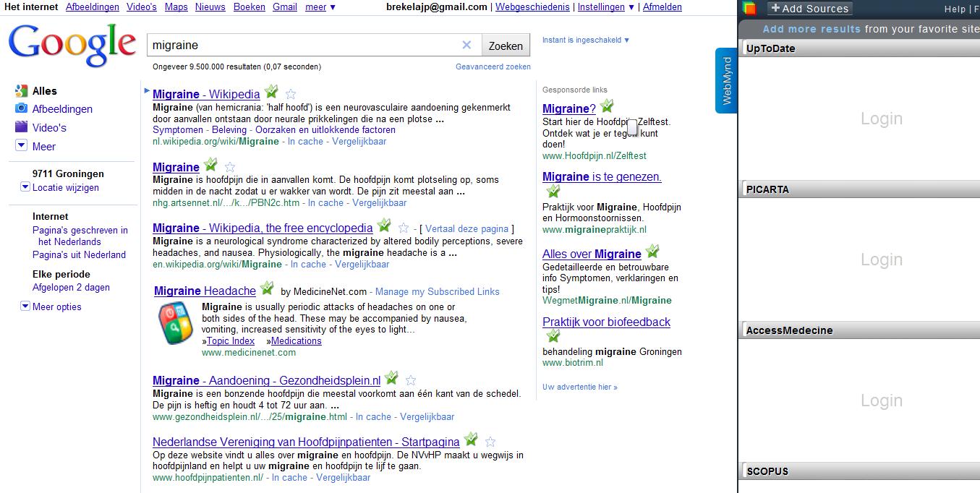Screen dimensions: 980x493
Task: Toggle the star on Migraine - Wikipedia result
Action: 291,93
